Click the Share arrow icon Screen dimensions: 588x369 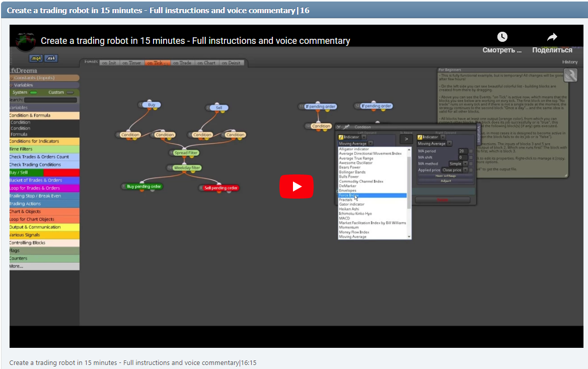click(x=552, y=36)
